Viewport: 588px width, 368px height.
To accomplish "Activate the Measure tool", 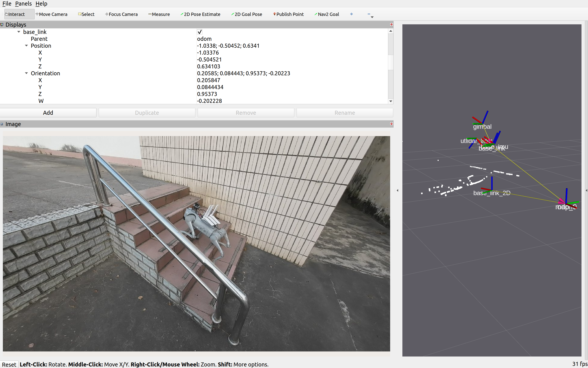I will (x=159, y=14).
